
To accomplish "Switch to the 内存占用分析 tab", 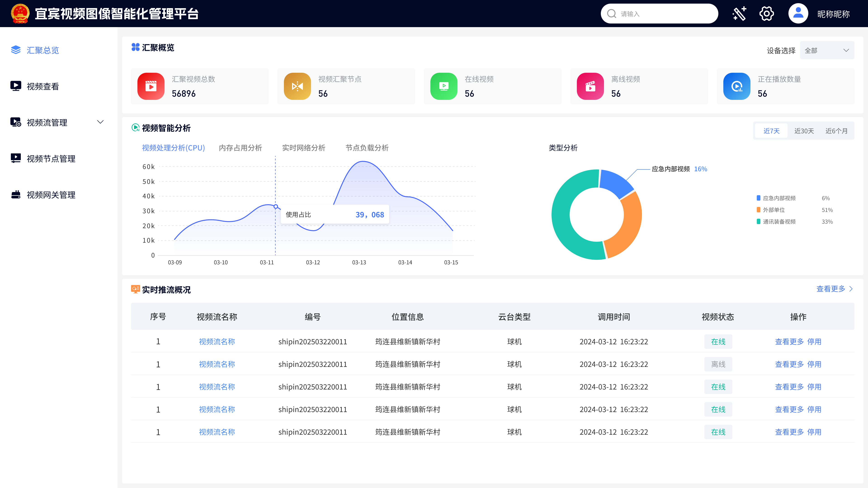I will (240, 148).
